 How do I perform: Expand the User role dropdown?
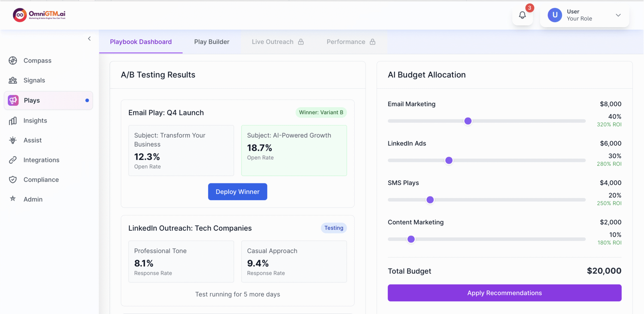618,15
